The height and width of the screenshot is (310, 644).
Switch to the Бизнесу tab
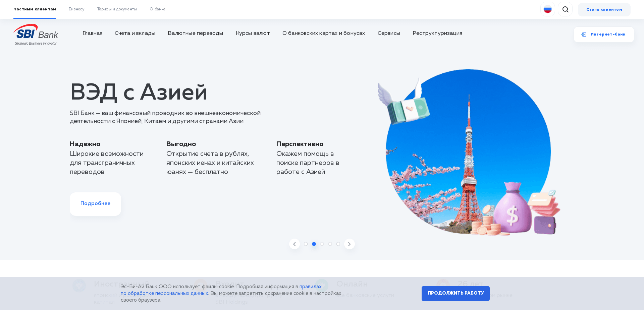point(76,9)
